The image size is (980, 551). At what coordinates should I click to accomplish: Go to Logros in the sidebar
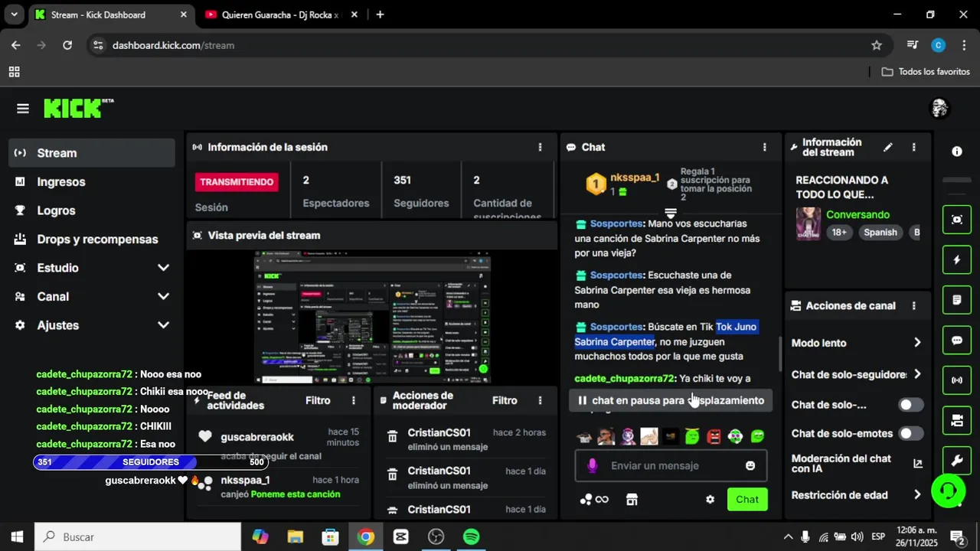[x=92, y=210]
